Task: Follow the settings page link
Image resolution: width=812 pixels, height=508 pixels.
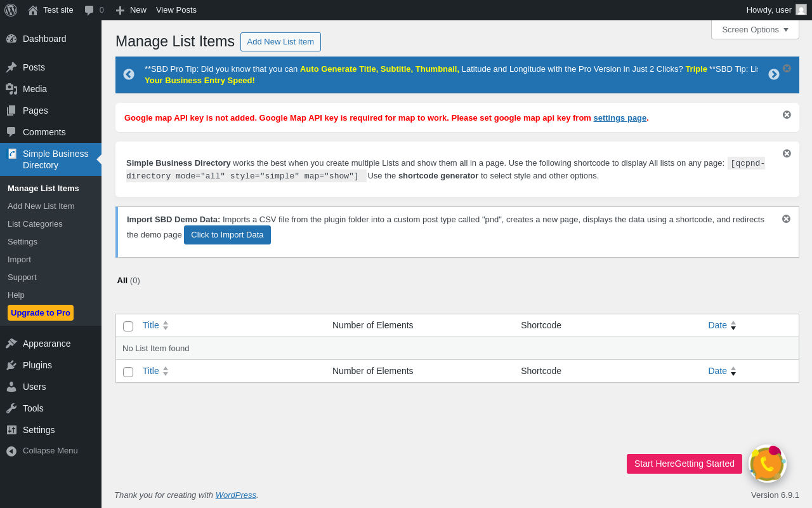Action: coord(620,117)
